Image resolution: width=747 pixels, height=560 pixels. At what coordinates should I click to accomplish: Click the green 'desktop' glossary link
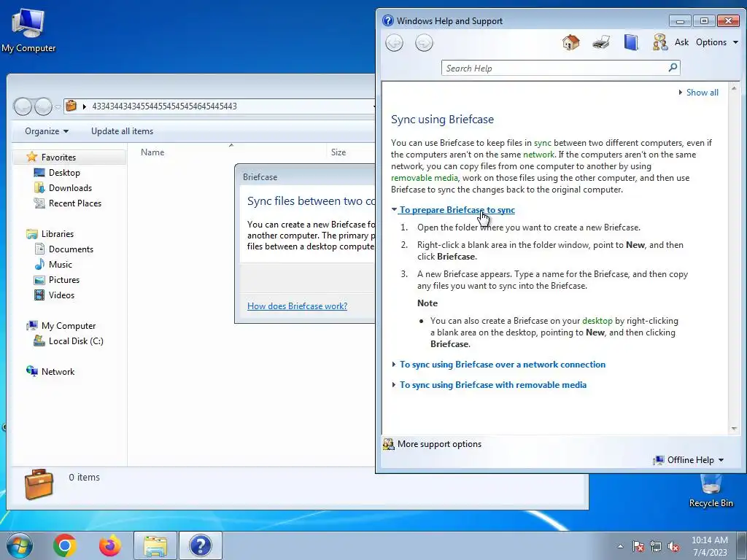[x=597, y=321]
